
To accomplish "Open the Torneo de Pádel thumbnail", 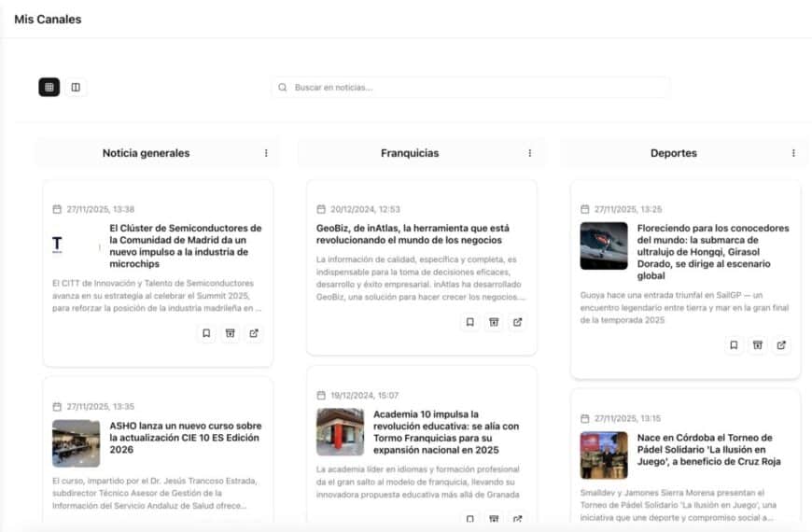I will [604, 455].
